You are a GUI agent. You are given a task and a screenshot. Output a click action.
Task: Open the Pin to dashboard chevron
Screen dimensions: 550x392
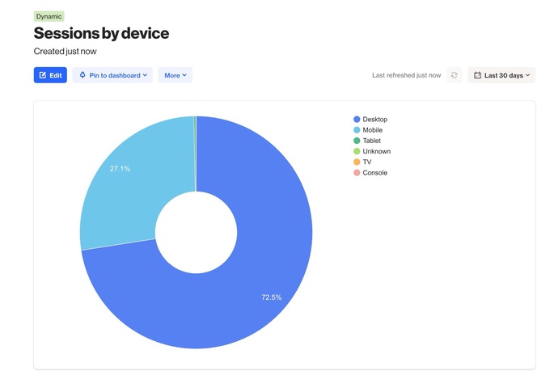point(146,75)
